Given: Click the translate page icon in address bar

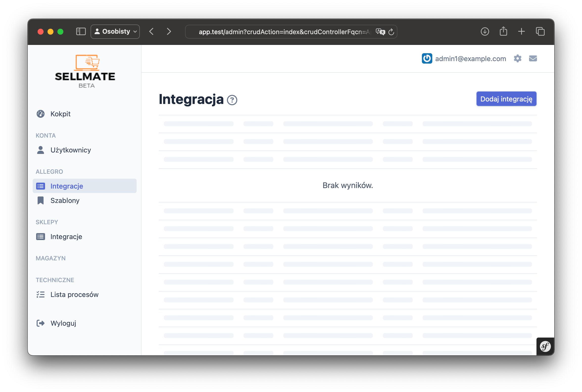Looking at the screenshot, I should pyautogui.click(x=380, y=32).
